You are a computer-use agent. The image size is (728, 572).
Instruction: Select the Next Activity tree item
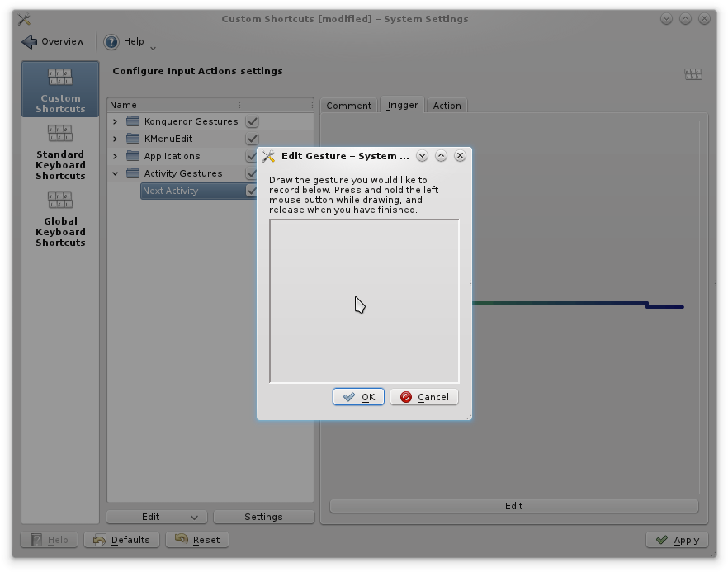click(x=170, y=191)
